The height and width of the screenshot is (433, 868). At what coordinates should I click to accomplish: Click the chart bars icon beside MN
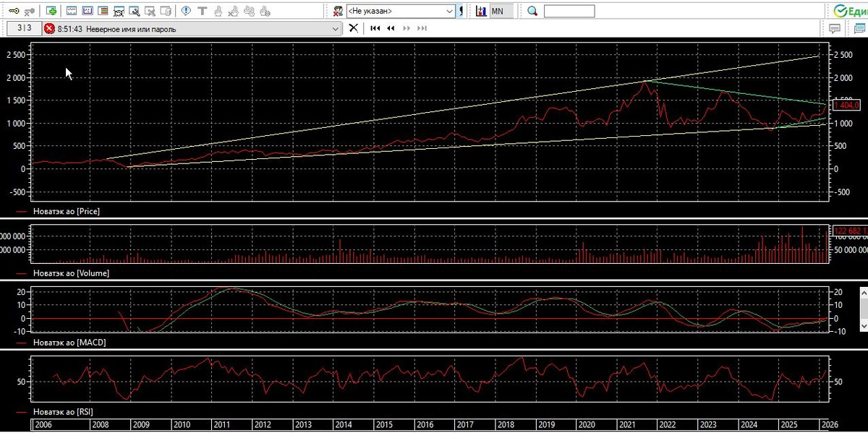(481, 11)
